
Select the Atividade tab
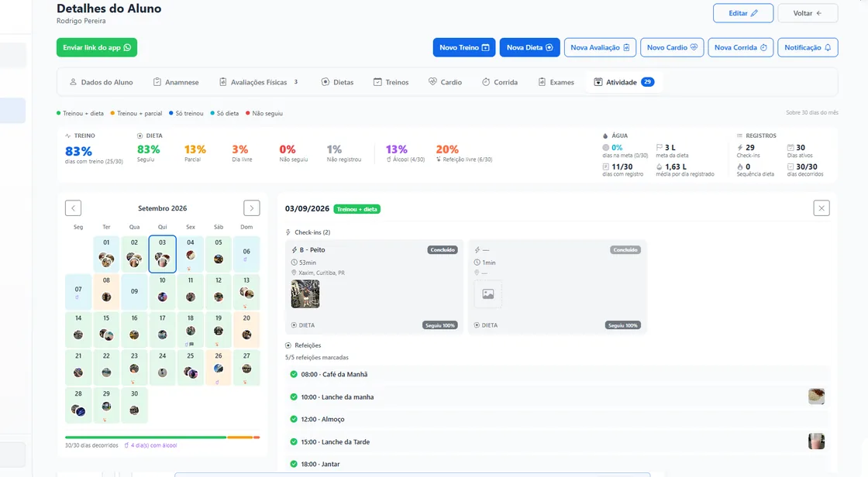623,82
